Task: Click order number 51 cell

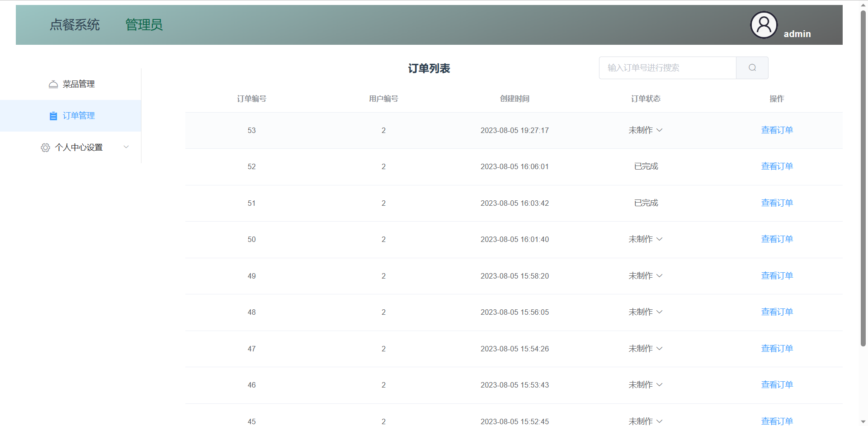Action: pos(252,203)
